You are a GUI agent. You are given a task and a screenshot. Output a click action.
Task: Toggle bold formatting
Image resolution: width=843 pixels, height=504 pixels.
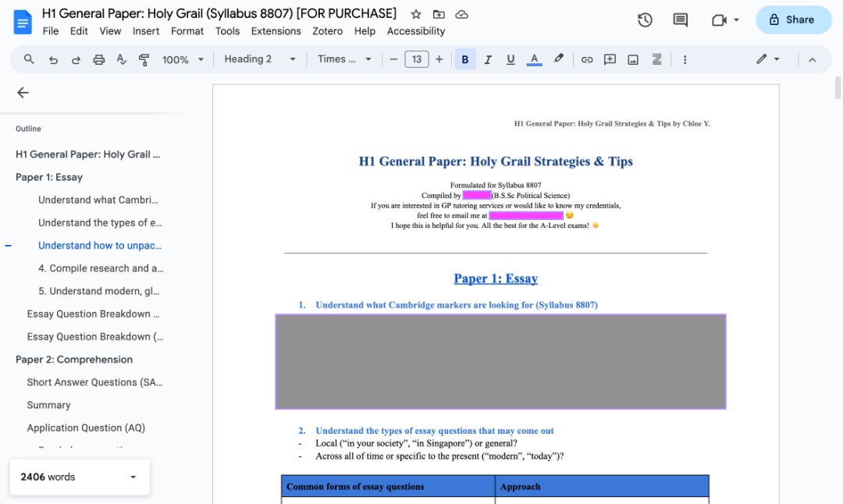tap(465, 59)
